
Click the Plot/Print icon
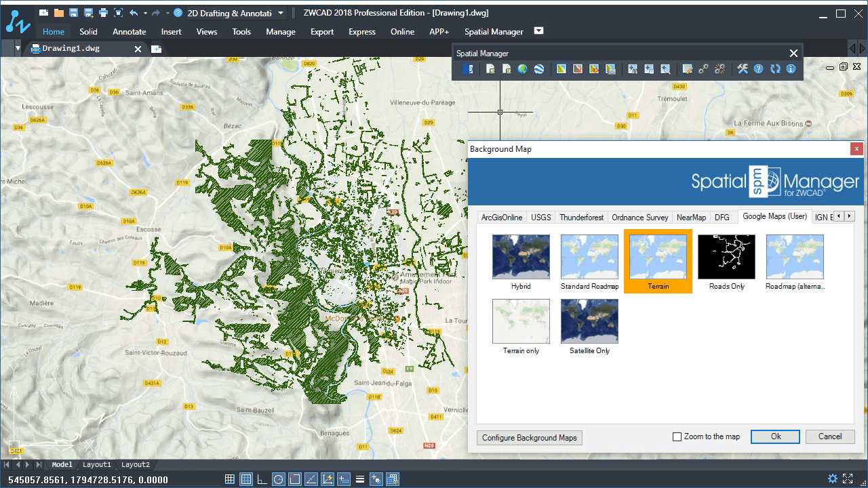(103, 12)
